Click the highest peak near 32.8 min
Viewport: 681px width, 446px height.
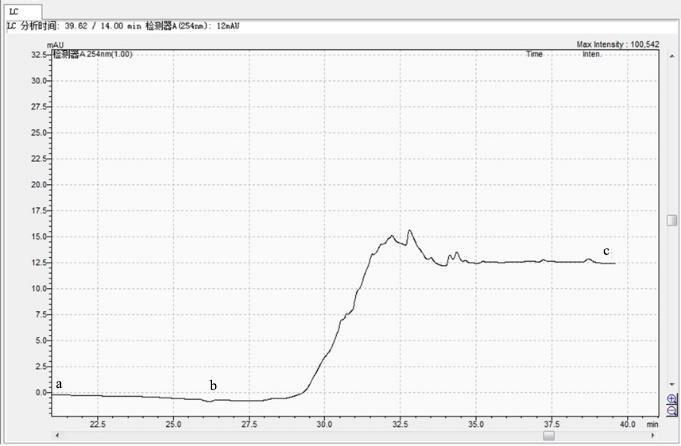409,231
